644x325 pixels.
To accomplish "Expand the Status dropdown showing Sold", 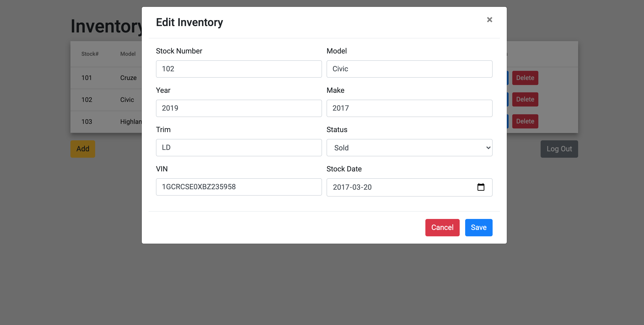I will coord(409,148).
